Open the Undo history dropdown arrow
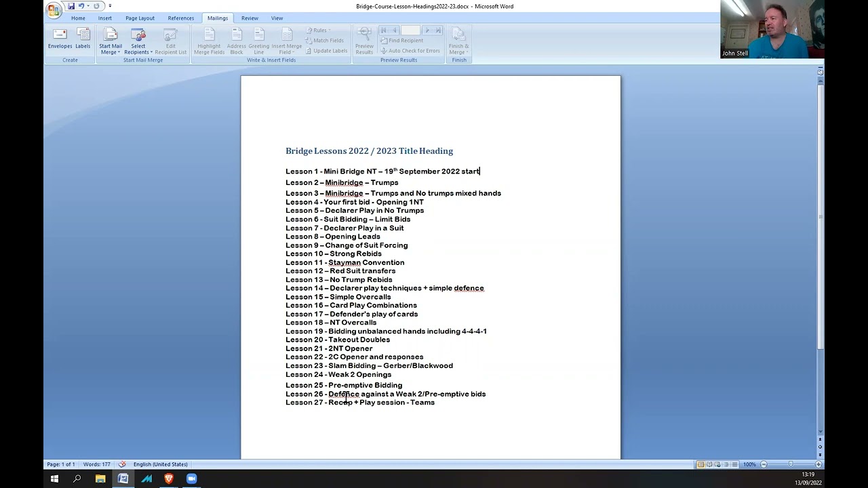This screenshot has width=868, height=488. pyautogui.click(x=88, y=6)
